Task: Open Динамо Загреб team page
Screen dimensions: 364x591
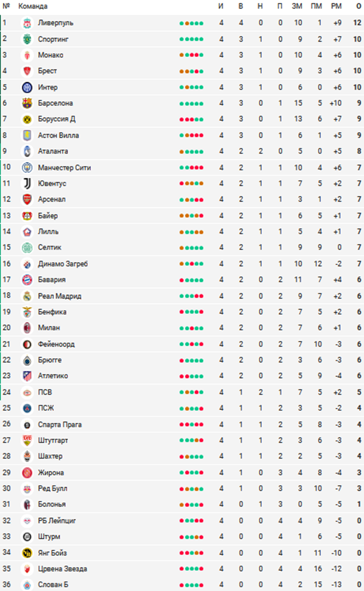Action: tap(63, 264)
